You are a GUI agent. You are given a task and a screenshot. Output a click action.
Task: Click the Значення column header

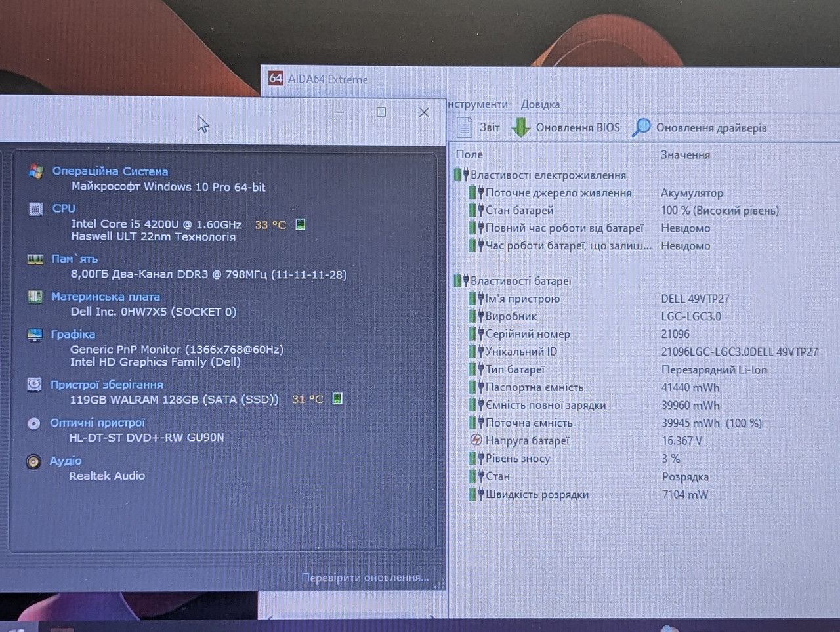tap(685, 155)
